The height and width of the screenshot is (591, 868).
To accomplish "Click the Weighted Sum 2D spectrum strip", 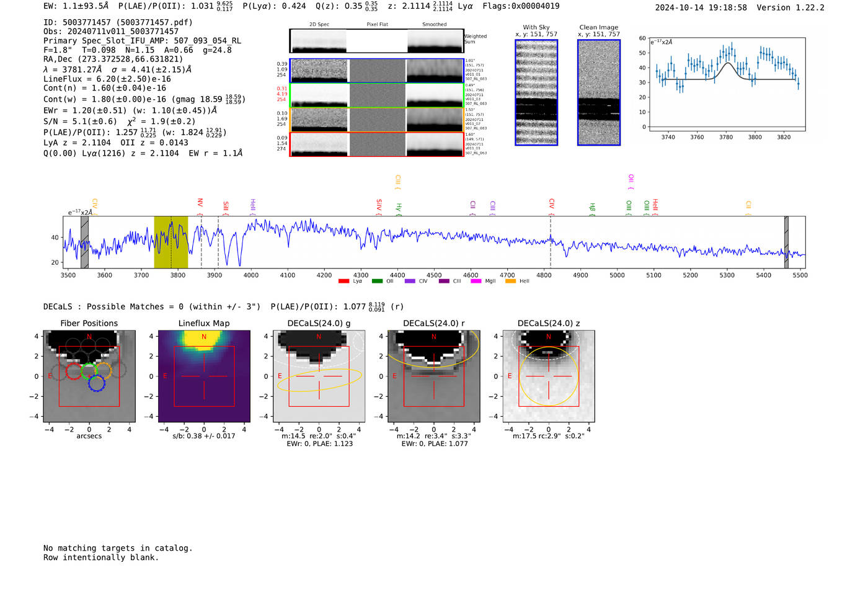I will (x=377, y=41).
